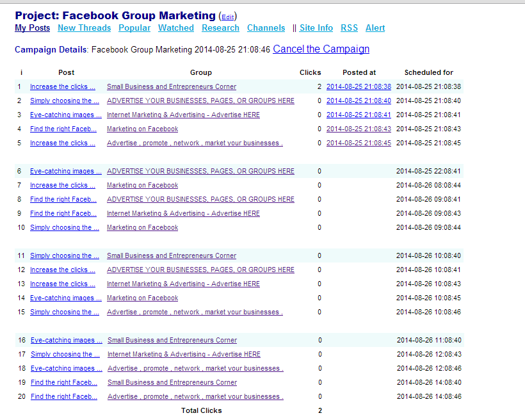Click Posted at link 2014-08-25 21:08:40

(359, 101)
